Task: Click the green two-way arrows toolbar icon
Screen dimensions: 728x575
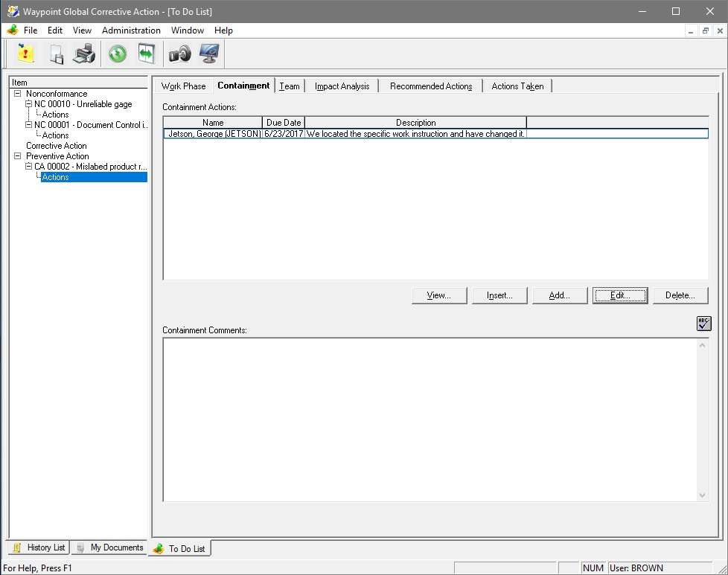Action: pos(146,54)
